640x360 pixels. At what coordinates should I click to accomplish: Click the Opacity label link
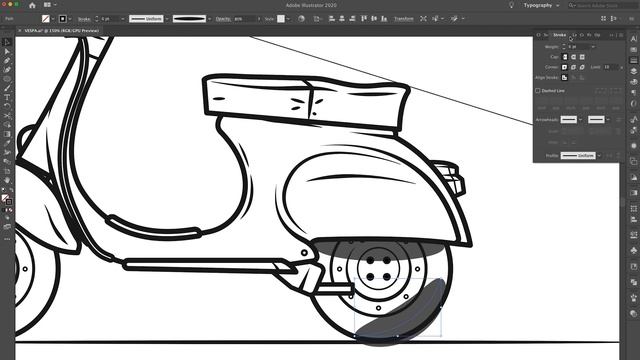pyautogui.click(x=223, y=19)
